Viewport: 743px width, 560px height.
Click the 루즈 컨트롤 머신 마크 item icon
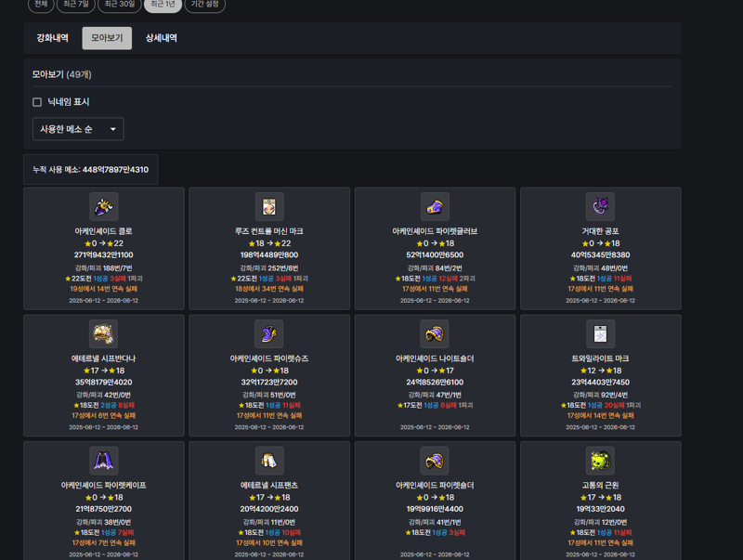pos(269,206)
